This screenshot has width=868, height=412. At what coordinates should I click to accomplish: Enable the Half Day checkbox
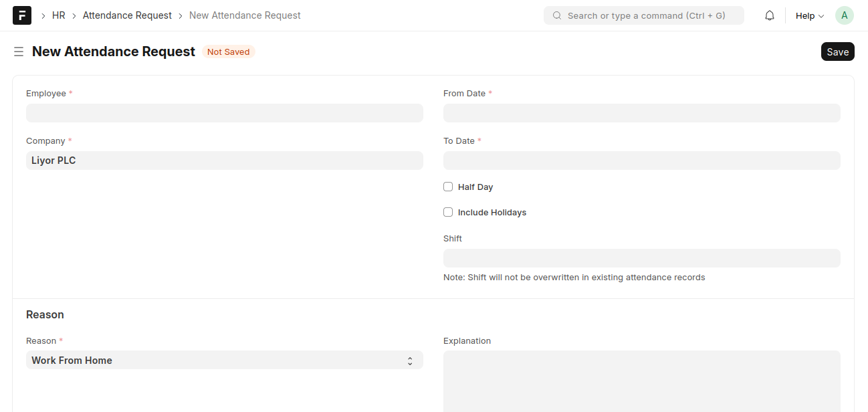(448, 187)
